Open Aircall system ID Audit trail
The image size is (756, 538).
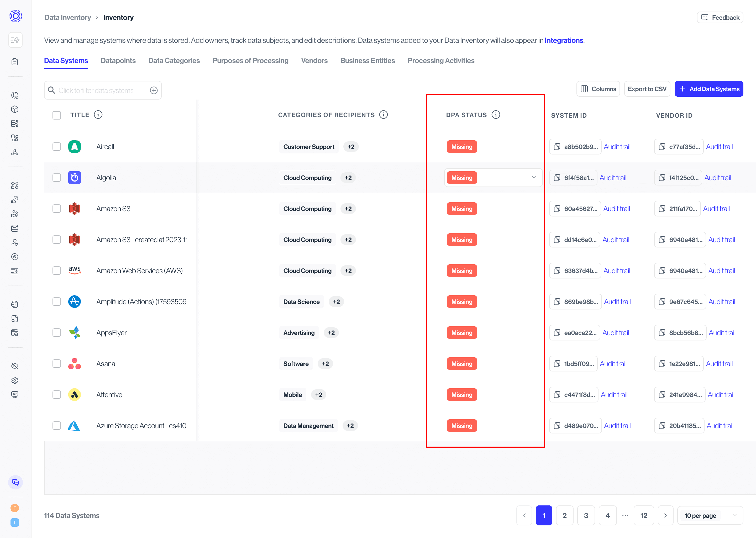(617, 147)
